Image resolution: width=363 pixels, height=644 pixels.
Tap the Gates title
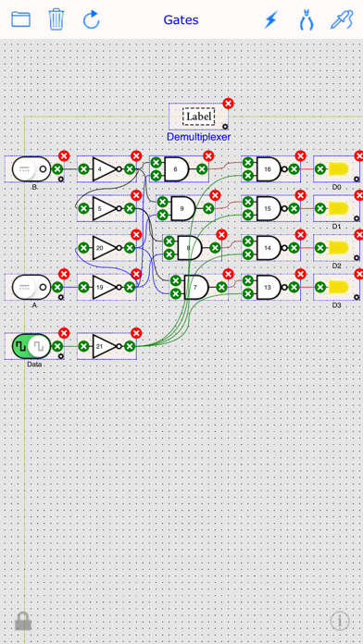(181, 19)
